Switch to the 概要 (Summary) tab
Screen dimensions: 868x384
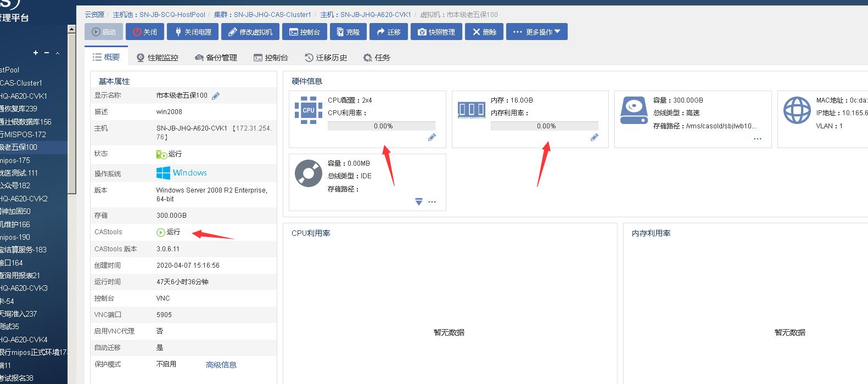(x=107, y=57)
